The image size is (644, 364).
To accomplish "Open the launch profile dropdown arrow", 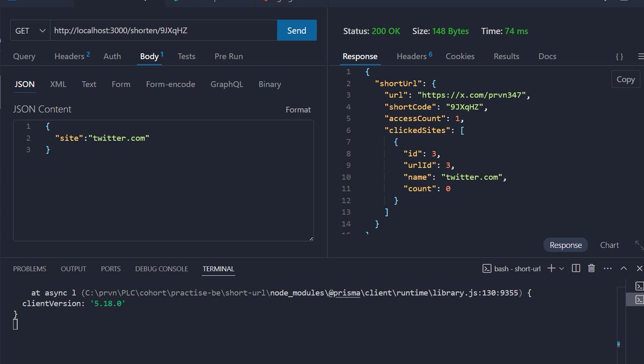I will click(561, 268).
